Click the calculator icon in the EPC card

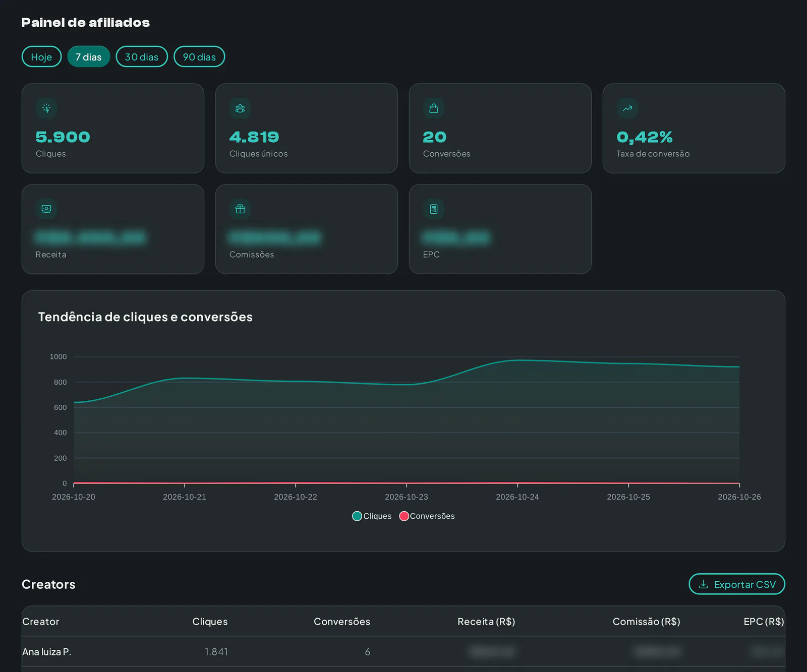[434, 209]
